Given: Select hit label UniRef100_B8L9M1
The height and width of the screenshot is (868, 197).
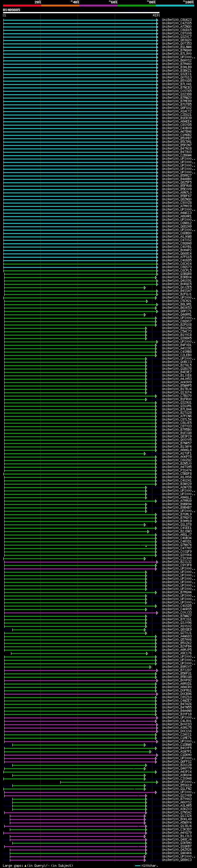Looking at the screenshot, I should pyautogui.click(x=177, y=304).
